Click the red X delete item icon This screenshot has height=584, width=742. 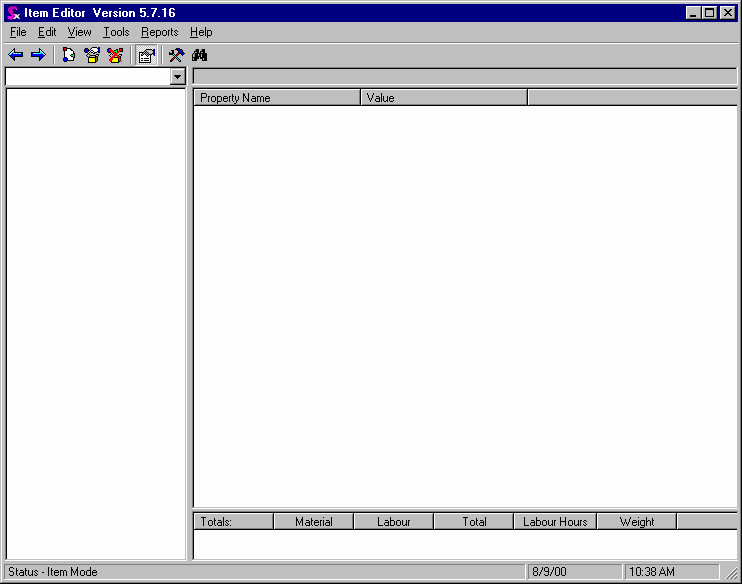(115, 55)
